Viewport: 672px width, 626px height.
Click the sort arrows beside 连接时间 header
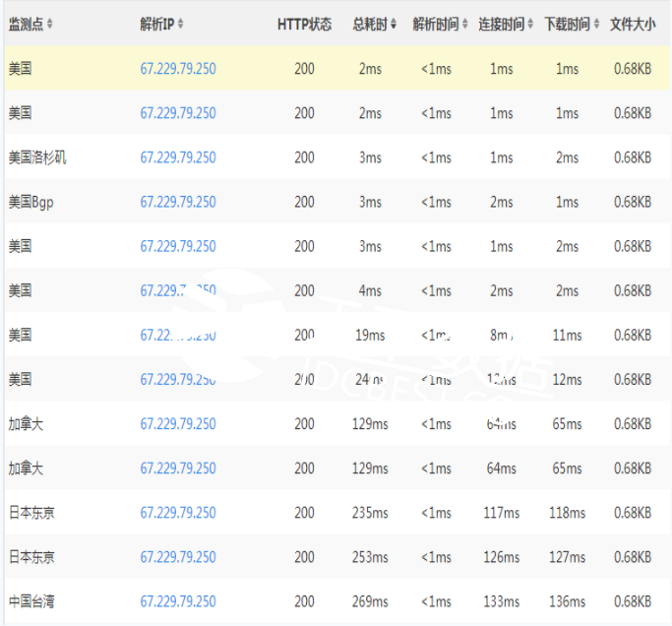click(531, 25)
